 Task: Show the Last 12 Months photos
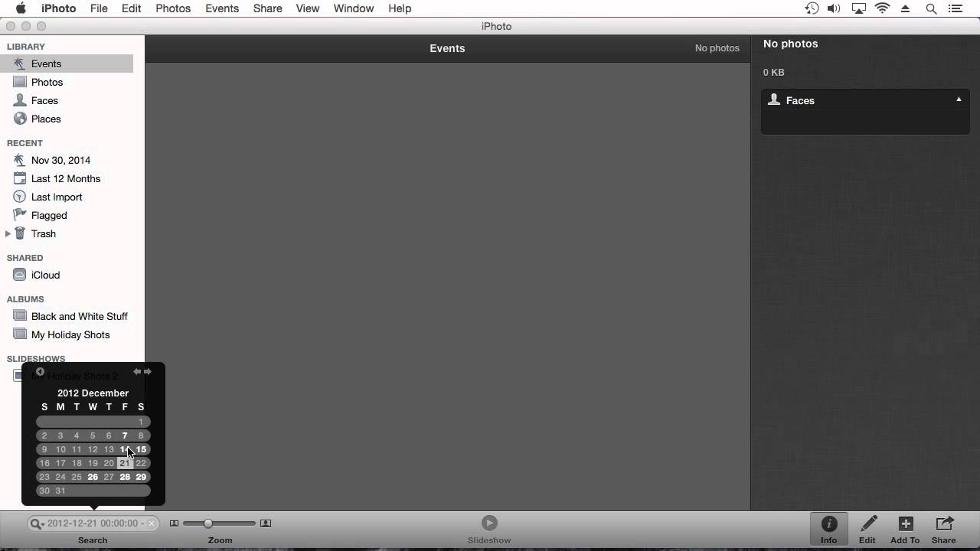(67, 178)
